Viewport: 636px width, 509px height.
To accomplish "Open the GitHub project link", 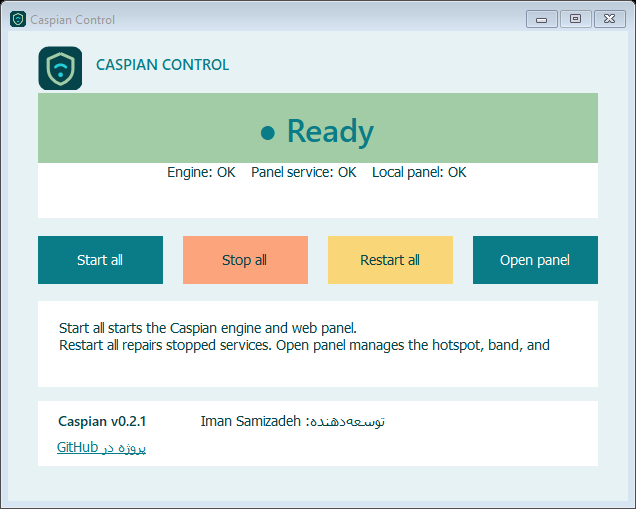I will pos(101,447).
